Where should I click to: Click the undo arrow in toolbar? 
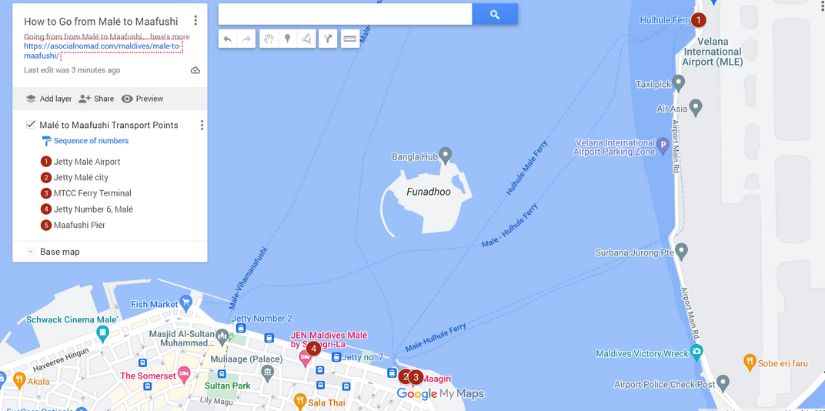[x=228, y=38]
